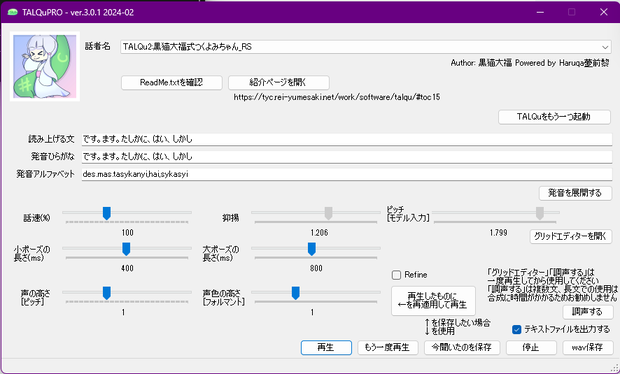The image size is (620, 374).
Task: Click the 発音アルファベット input field
Action: pyautogui.click(x=347, y=174)
